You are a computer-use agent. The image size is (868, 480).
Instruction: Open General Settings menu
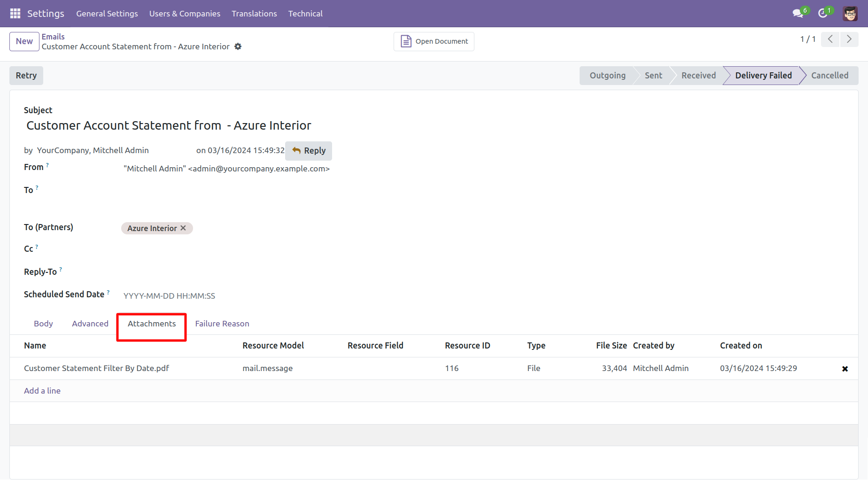[107, 14]
